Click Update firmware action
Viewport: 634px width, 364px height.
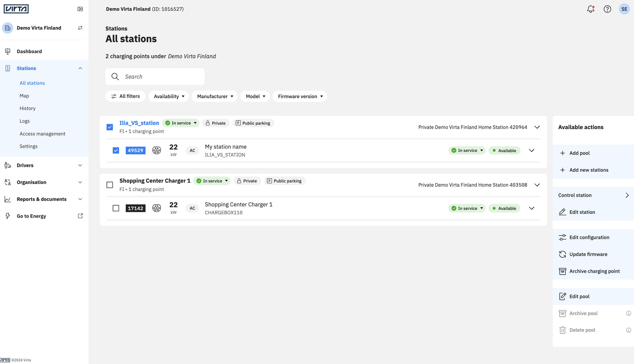tap(593, 254)
